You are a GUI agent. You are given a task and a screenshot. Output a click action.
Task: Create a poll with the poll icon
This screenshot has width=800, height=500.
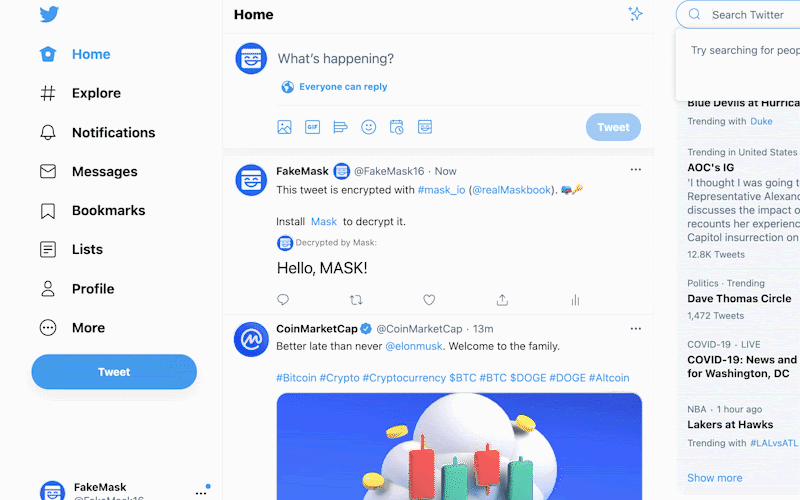click(x=340, y=127)
